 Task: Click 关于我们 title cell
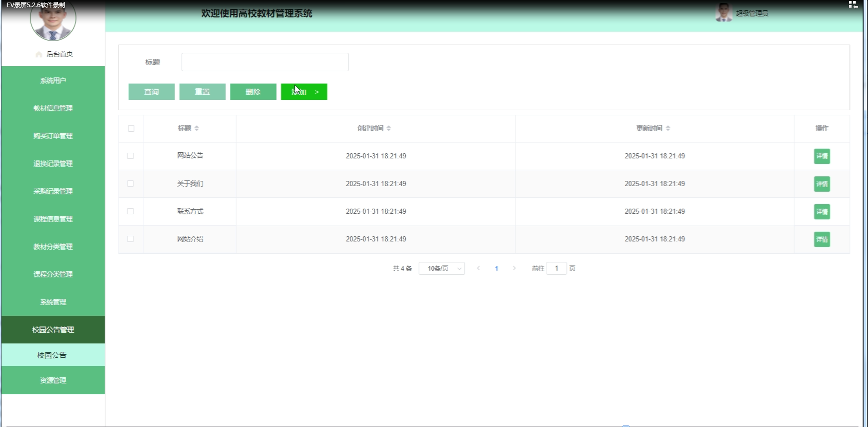pyautogui.click(x=190, y=184)
